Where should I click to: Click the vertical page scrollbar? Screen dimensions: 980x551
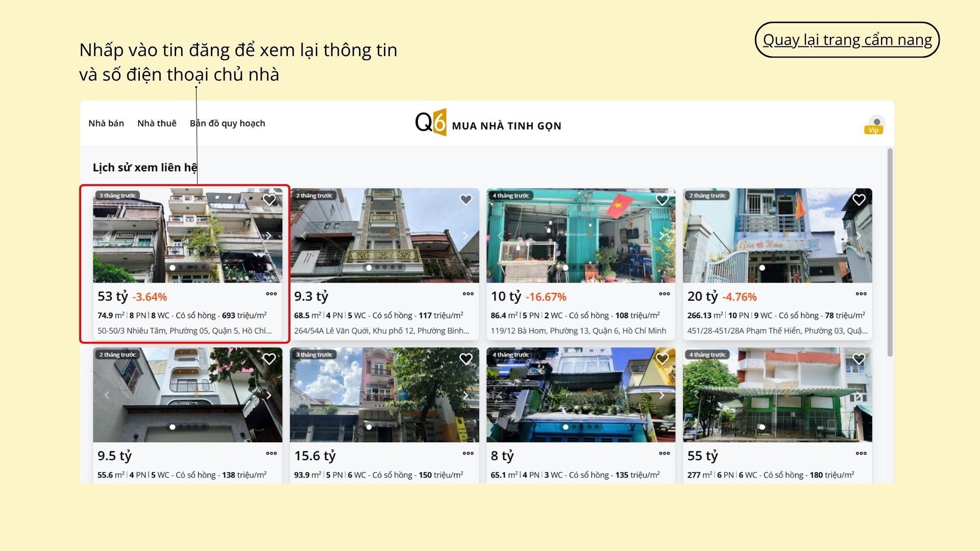pos(890,253)
